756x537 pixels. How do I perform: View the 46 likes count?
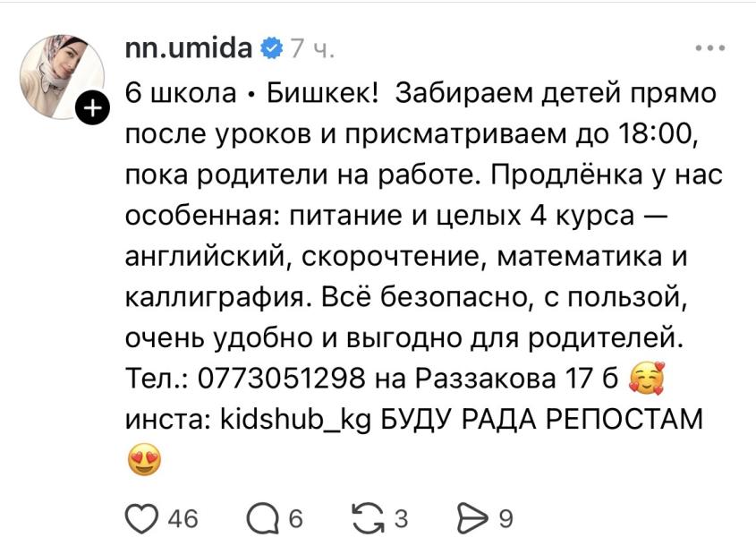point(183,518)
